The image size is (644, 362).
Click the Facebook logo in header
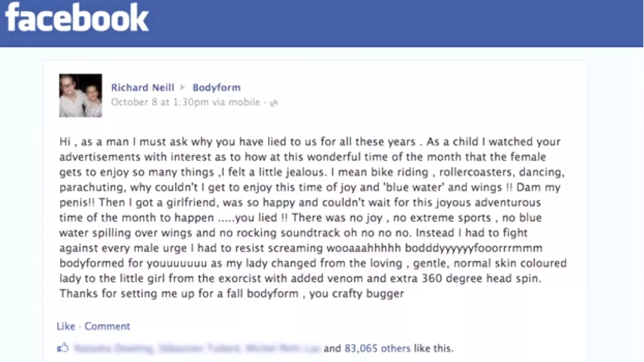[x=77, y=18]
